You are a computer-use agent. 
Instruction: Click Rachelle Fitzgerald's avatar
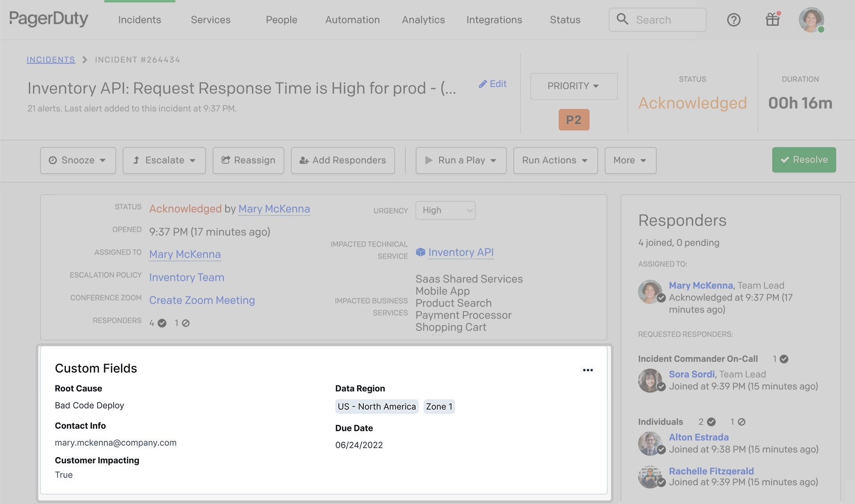click(651, 477)
